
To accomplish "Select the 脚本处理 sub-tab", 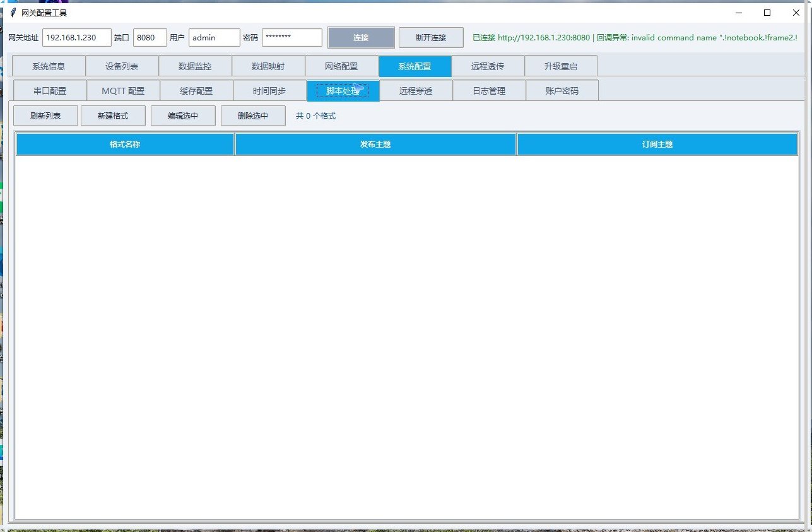I will coord(343,90).
